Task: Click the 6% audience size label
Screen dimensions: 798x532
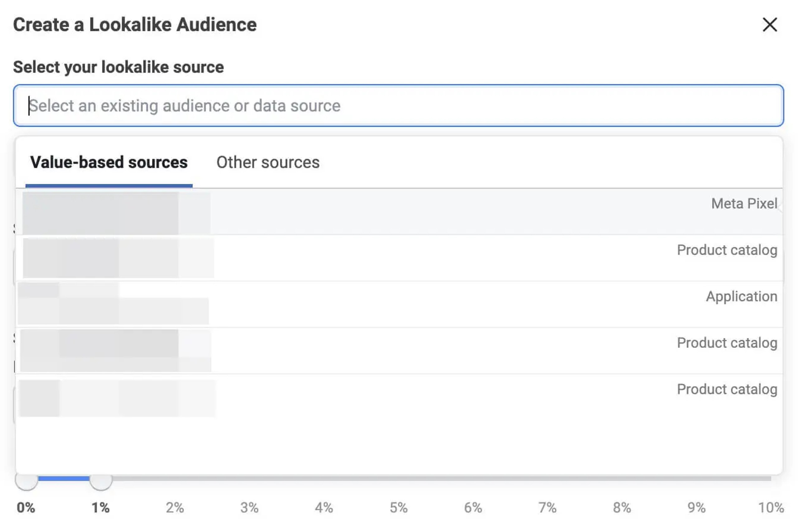Action: [x=473, y=508]
